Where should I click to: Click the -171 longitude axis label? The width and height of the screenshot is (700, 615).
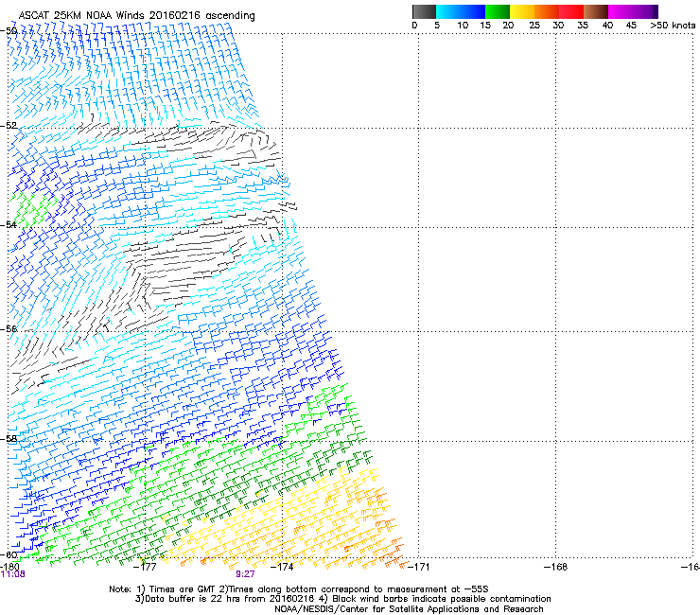pos(418,567)
